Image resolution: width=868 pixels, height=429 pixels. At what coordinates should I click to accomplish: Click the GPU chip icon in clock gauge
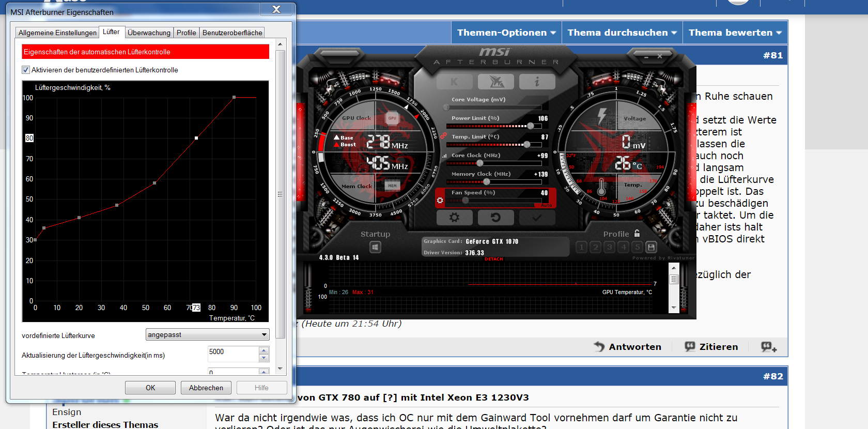pyautogui.click(x=392, y=118)
